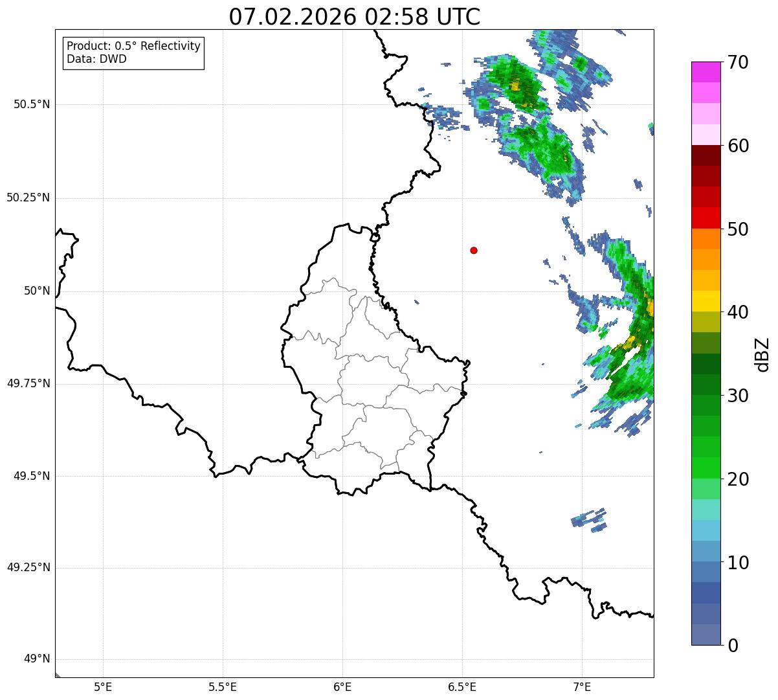
Task: Click the longitude label 6°E
Action: click(342, 686)
